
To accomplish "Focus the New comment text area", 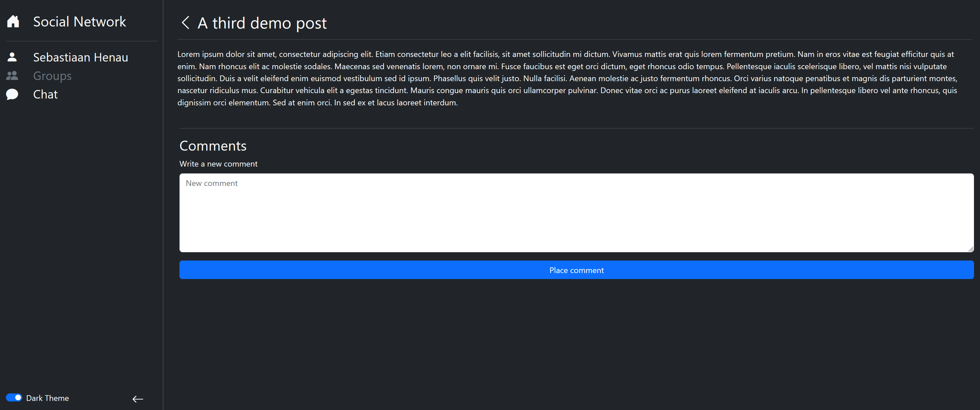I will pyautogui.click(x=576, y=213).
